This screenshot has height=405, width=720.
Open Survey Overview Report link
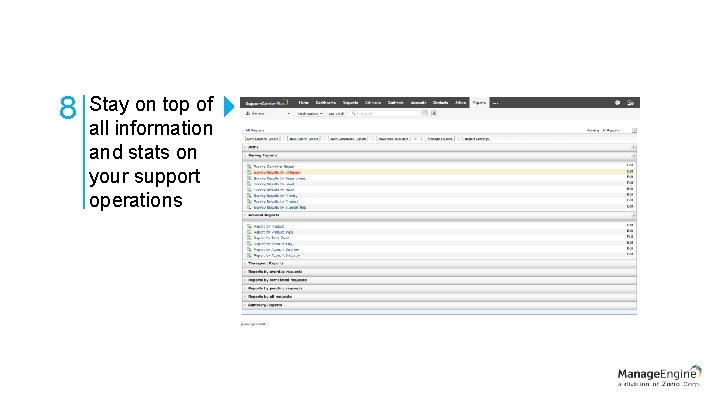click(x=274, y=166)
